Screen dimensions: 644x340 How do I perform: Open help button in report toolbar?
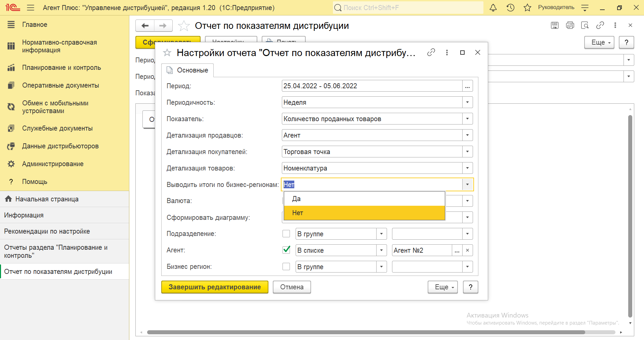point(627,42)
